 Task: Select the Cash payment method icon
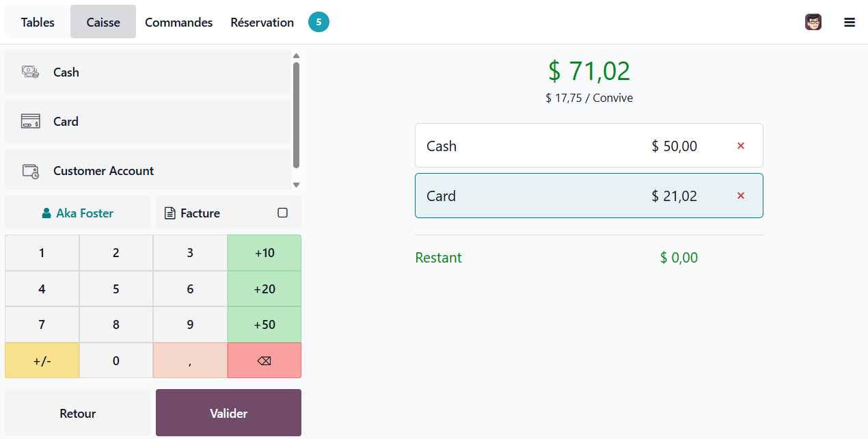pyautogui.click(x=30, y=72)
